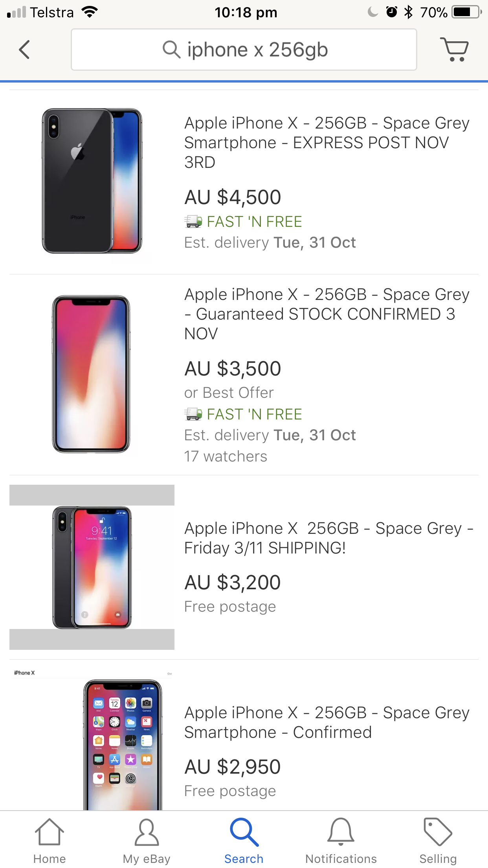Open the 'Smartphone - Confirmed' listing
Viewport: 488px width, 868px height.
tap(327, 722)
